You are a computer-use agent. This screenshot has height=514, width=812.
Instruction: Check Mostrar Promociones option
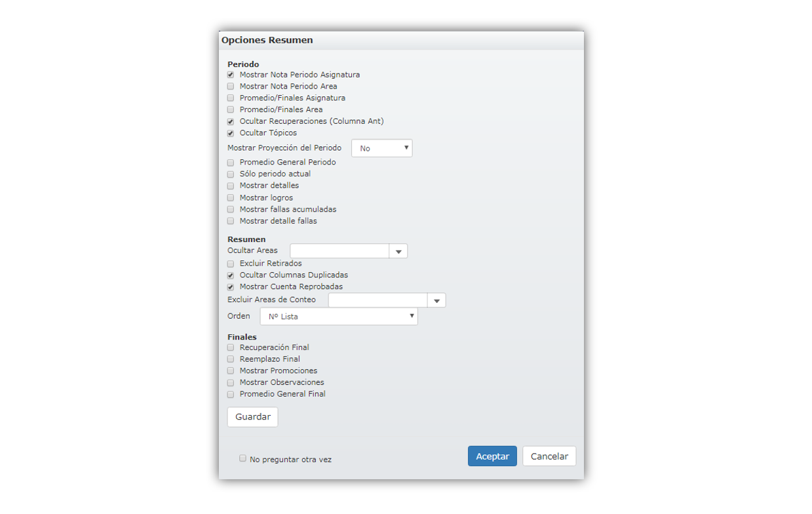point(231,371)
